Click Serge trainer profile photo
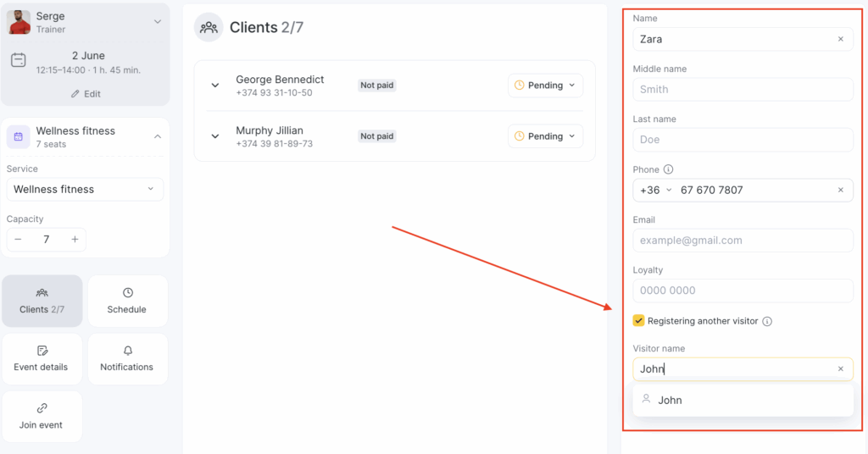868x454 pixels. [x=19, y=22]
